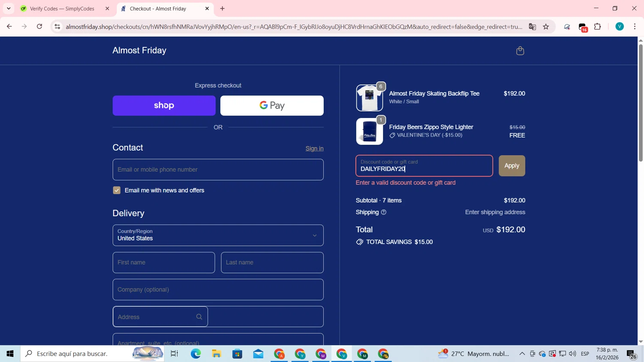Open the browser extensions puzzle icon
644x362 pixels.
pos(598,27)
